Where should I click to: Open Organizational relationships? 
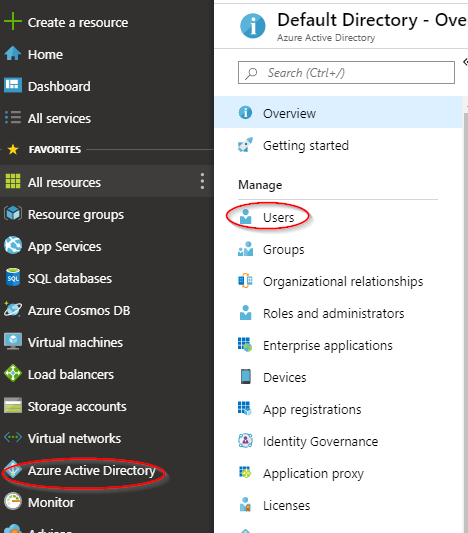343,281
